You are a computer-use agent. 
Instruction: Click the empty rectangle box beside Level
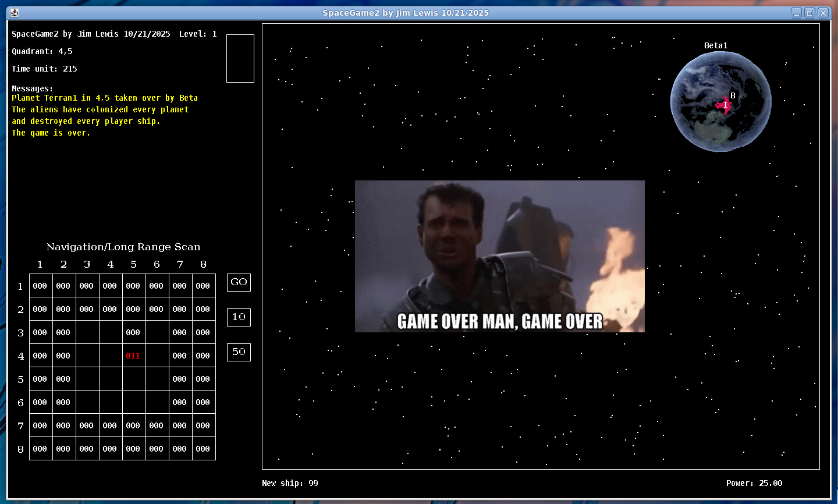[240, 58]
